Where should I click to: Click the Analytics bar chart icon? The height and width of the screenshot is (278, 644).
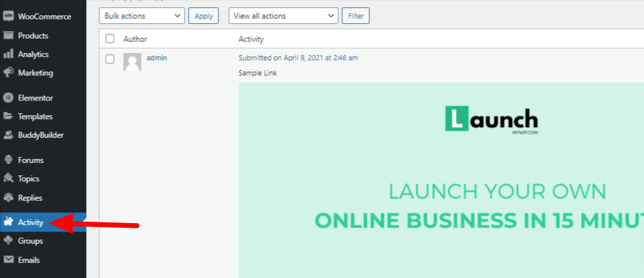8,54
